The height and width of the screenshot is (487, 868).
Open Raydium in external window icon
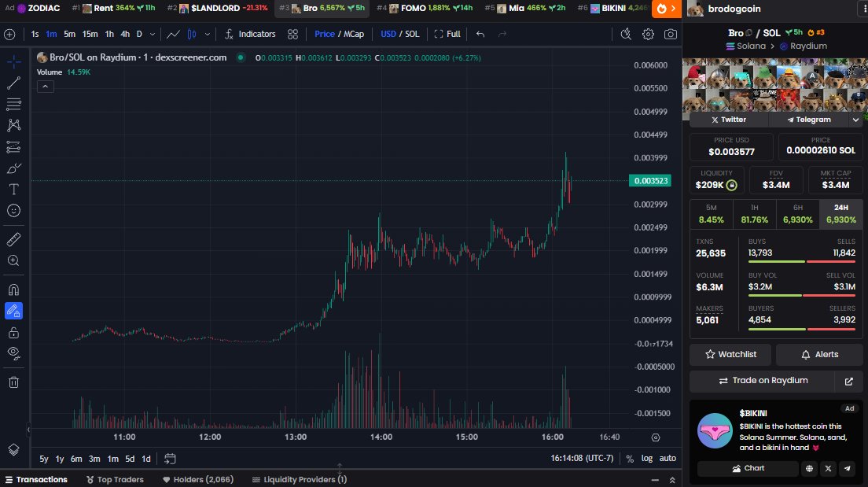848,381
